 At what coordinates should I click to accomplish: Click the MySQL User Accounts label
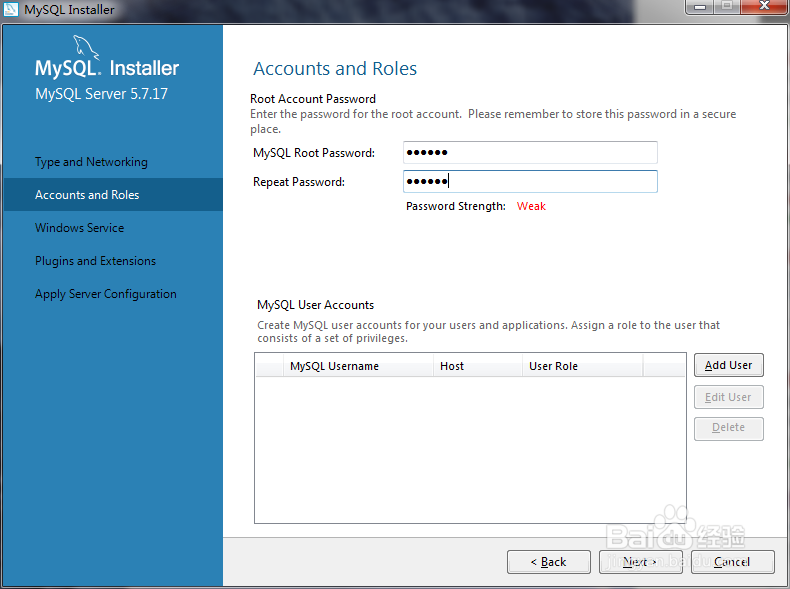pyautogui.click(x=315, y=305)
